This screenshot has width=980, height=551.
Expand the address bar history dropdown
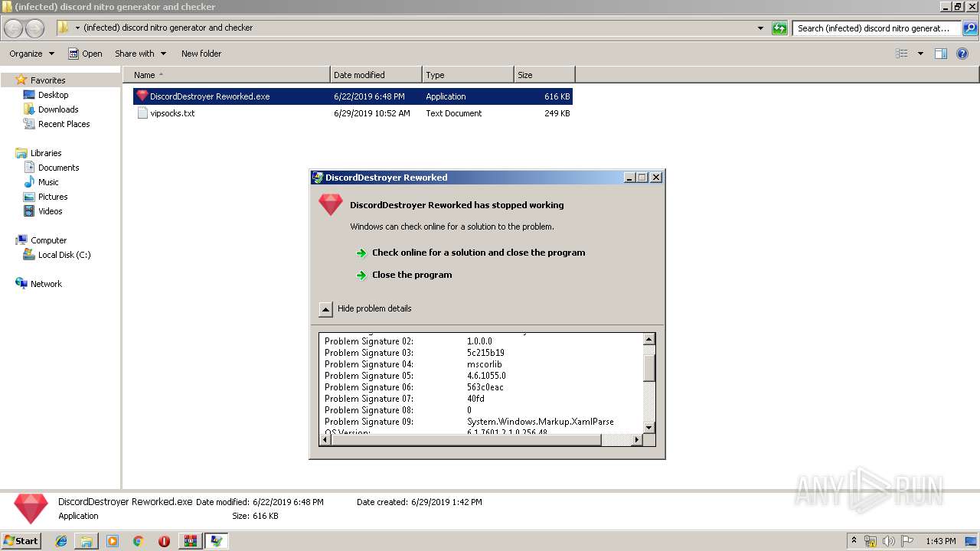tap(760, 28)
